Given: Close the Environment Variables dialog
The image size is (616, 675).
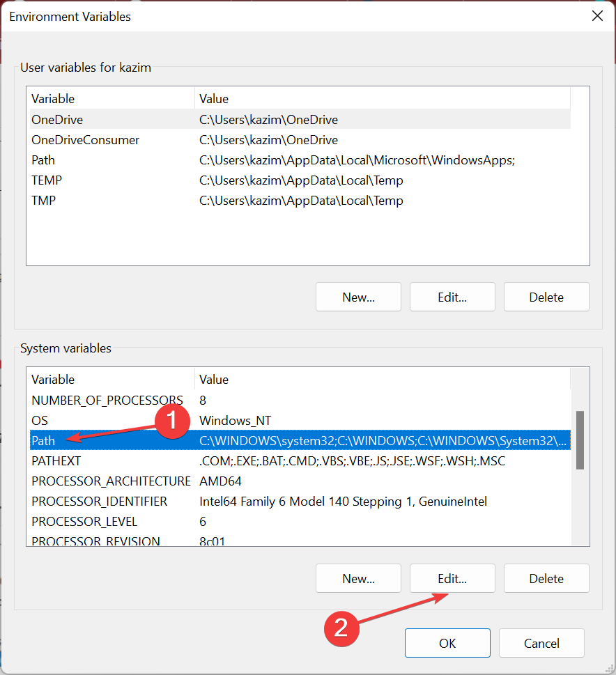Looking at the screenshot, I should tap(597, 16).
